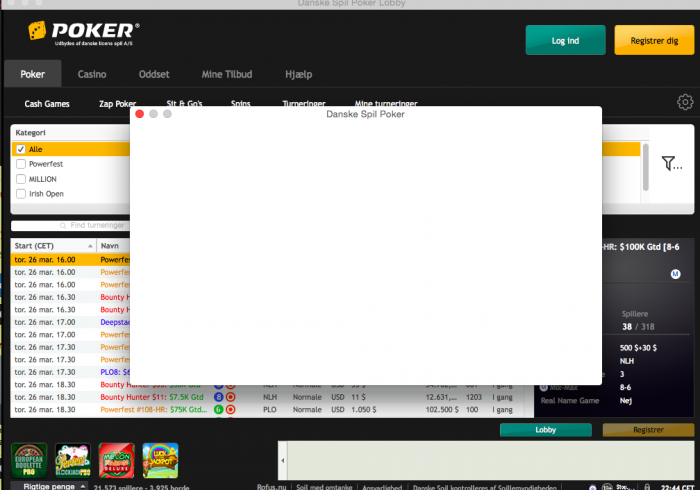Close the Danske Spil Poker popup window

click(x=139, y=114)
